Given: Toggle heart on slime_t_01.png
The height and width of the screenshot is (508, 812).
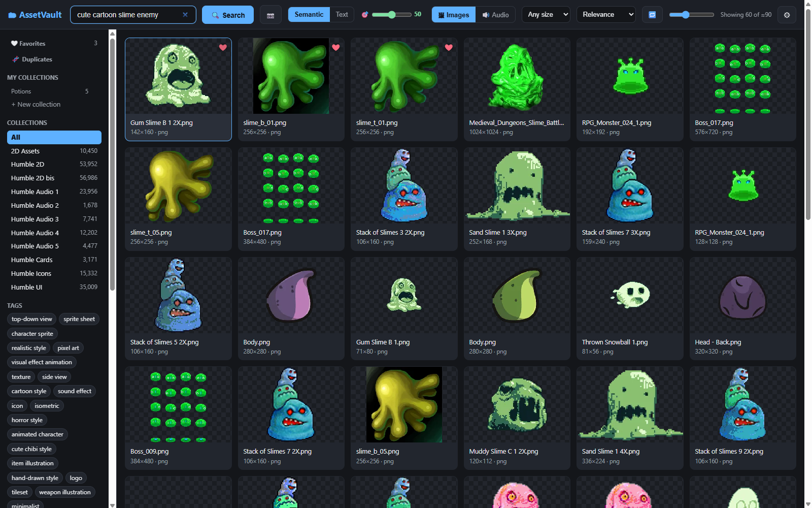Looking at the screenshot, I should pos(449,47).
